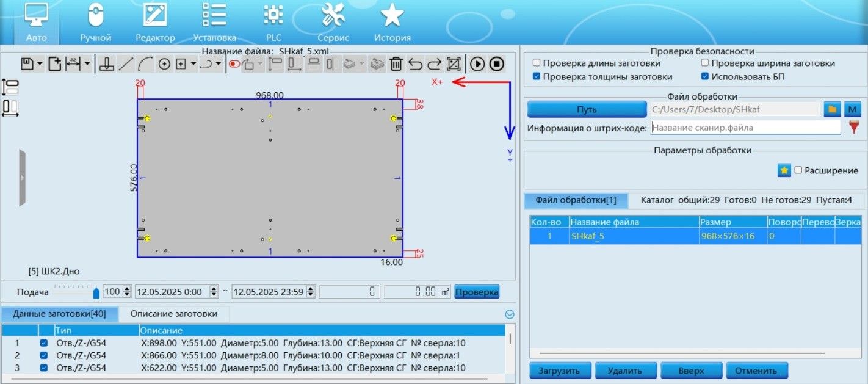The width and height of the screenshot is (868, 384).
Task: Choose the straight line drawing tool
Action: (126, 63)
